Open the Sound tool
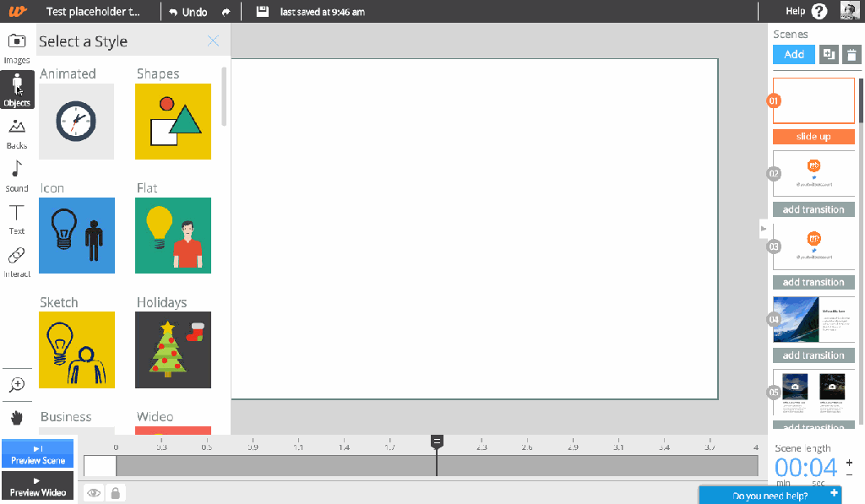The height and width of the screenshot is (504, 865). 17,175
